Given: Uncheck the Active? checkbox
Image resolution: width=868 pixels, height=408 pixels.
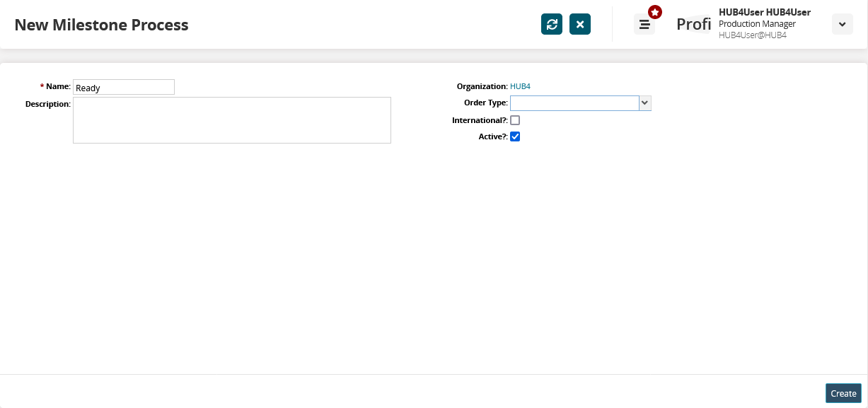Looking at the screenshot, I should pyautogui.click(x=515, y=136).
